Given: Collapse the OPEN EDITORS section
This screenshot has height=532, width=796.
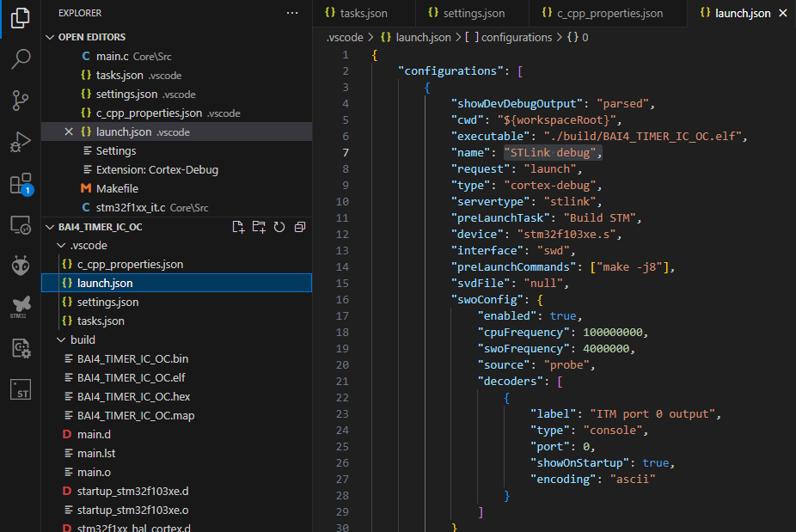Looking at the screenshot, I should [x=50, y=38].
